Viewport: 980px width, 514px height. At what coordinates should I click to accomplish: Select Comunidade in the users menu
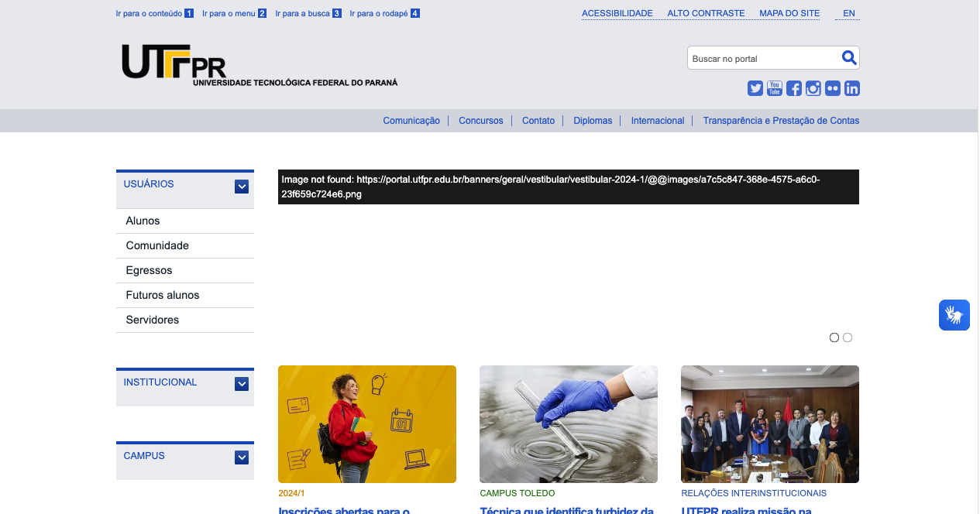click(x=185, y=245)
